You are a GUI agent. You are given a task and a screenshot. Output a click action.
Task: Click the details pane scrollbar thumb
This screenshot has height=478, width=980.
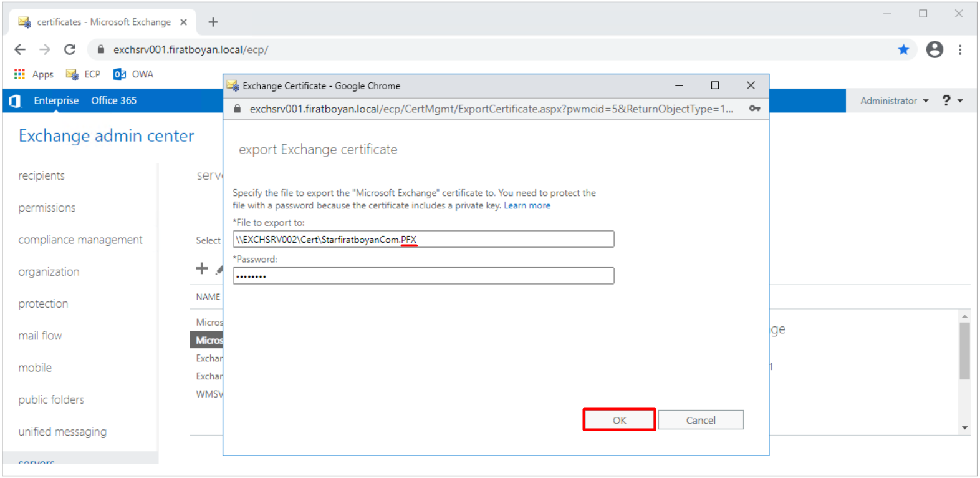click(964, 351)
